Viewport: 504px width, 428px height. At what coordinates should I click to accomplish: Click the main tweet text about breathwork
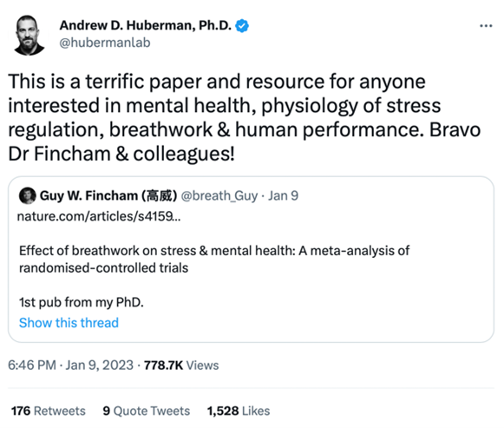point(245,117)
